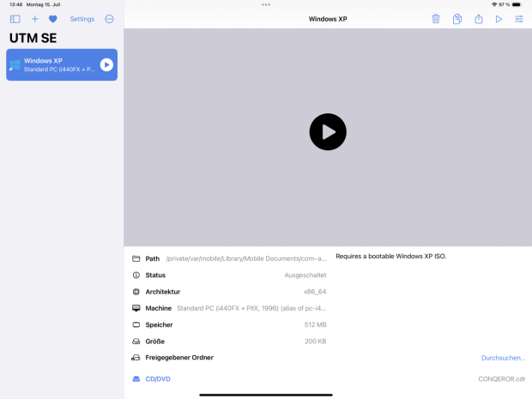The image size is (532, 399).
Task: Click the Freigegebener Ordner folder icon
Action: point(136,358)
